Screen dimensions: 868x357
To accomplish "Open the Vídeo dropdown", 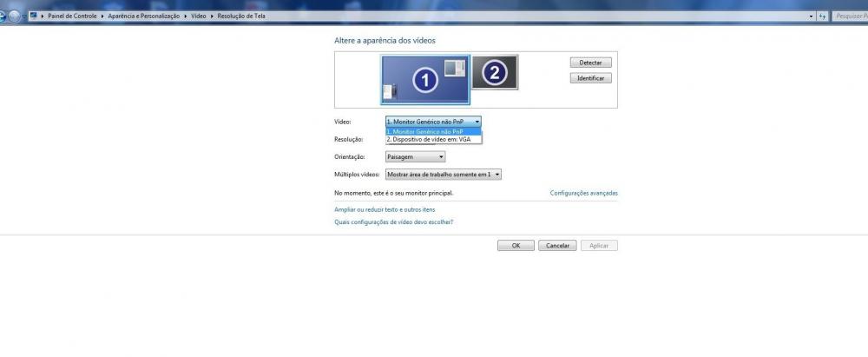I will (x=432, y=122).
